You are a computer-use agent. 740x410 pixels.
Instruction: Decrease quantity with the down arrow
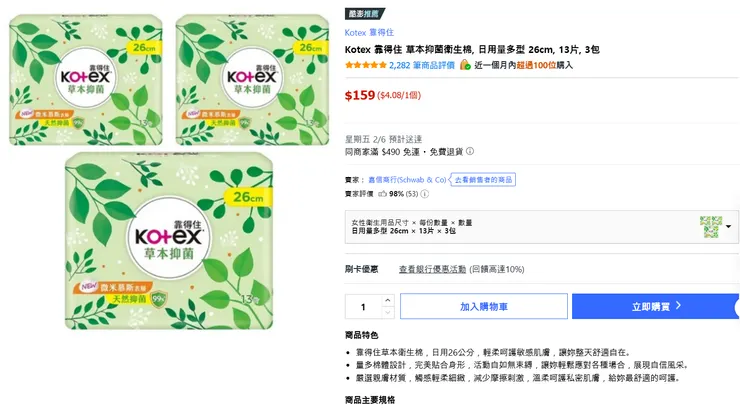pyautogui.click(x=388, y=312)
